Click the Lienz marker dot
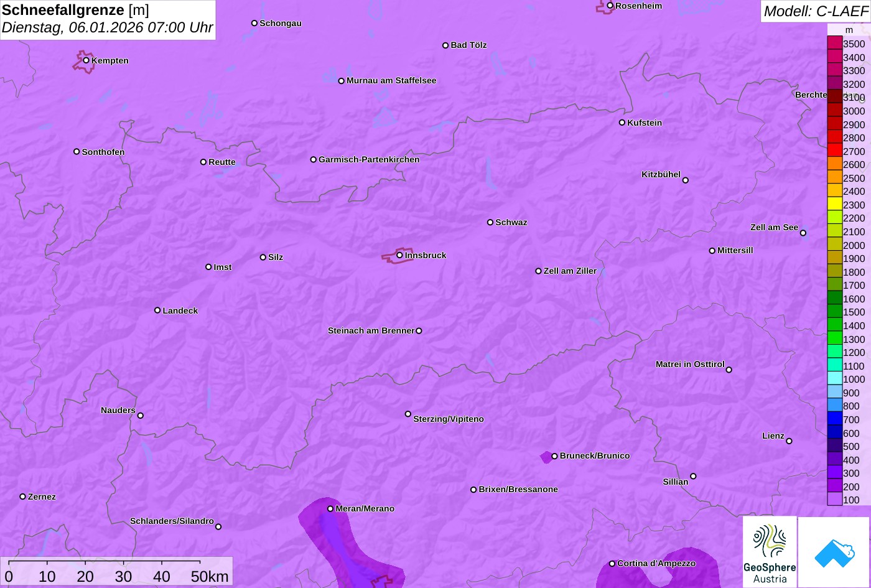 [789, 441]
